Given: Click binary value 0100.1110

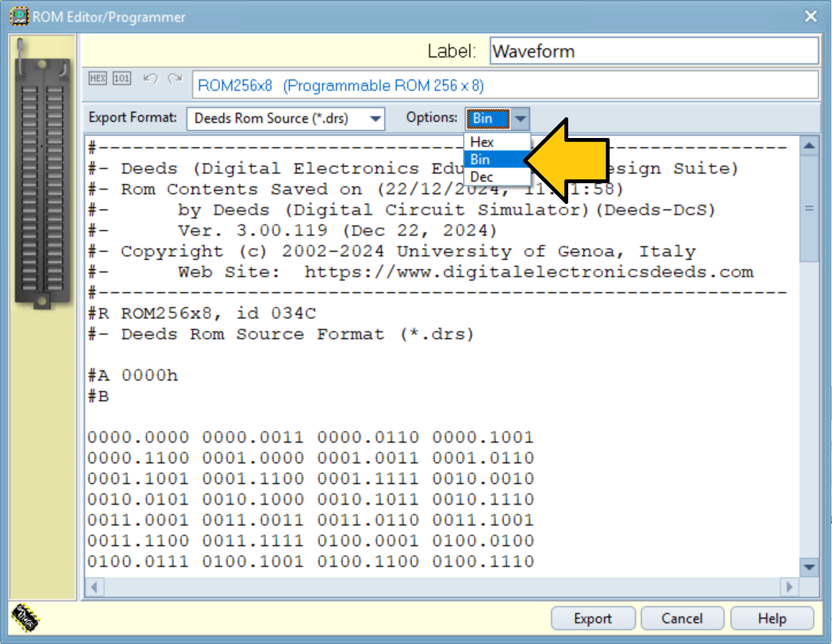Looking at the screenshot, I should tap(483, 562).
